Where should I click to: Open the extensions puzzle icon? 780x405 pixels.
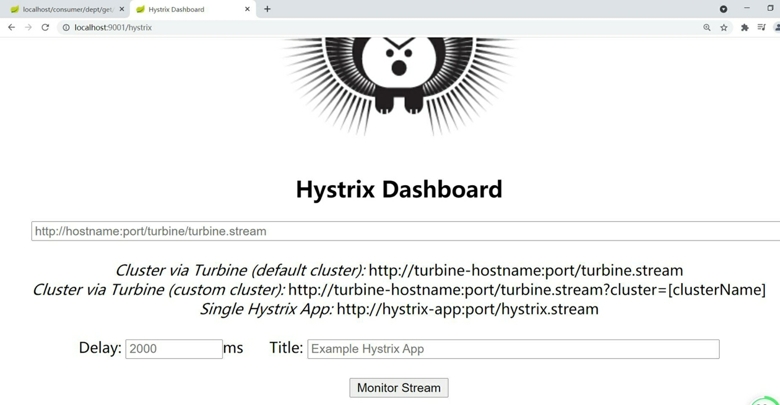745,27
